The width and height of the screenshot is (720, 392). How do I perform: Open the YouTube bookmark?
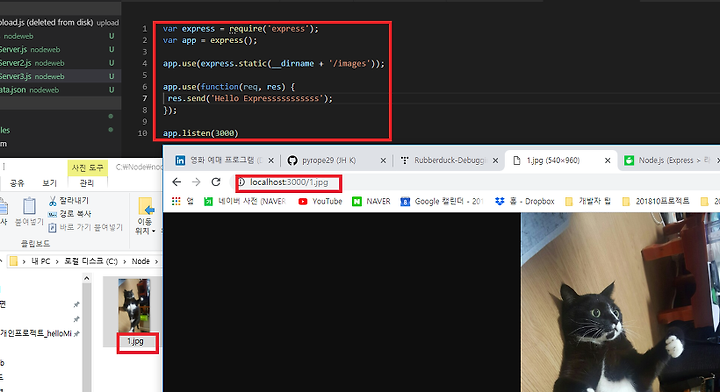(x=320, y=201)
